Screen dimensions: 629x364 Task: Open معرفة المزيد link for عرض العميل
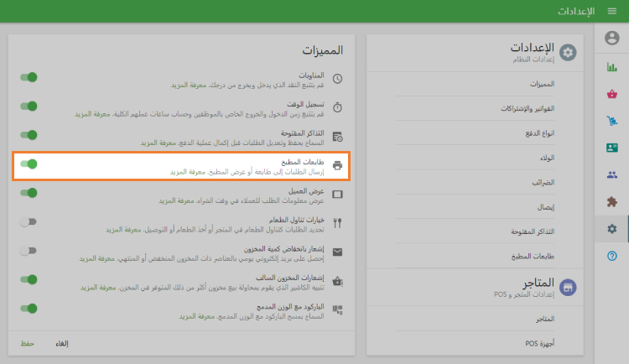click(x=176, y=200)
